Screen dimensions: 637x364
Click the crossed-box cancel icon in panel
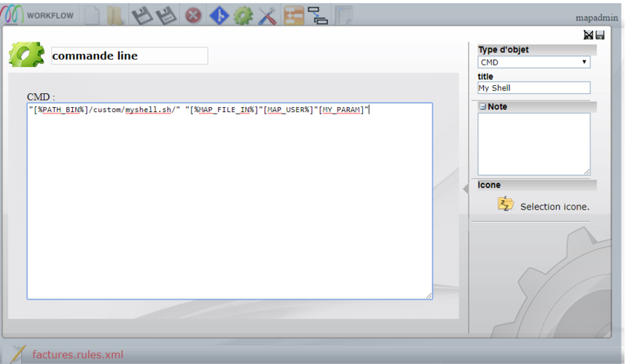coord(588,36)
